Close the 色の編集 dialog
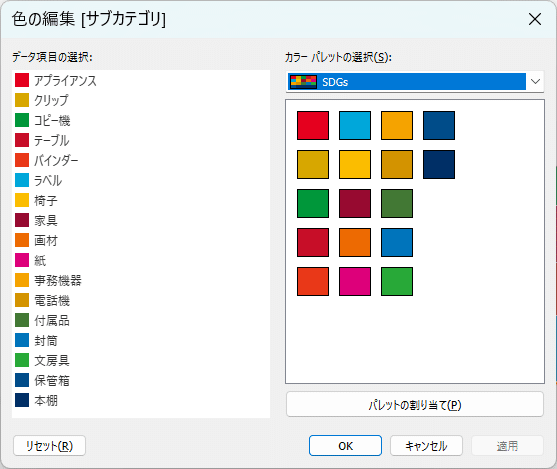The height and width of the screenshot is (469, 557). point(535,19)
